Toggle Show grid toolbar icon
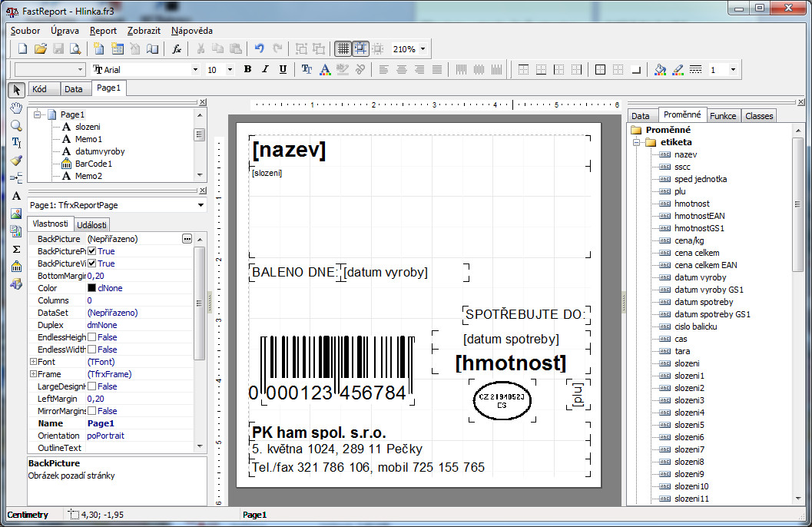Screen dimensions: 812x527 click(x=343, y=48)
